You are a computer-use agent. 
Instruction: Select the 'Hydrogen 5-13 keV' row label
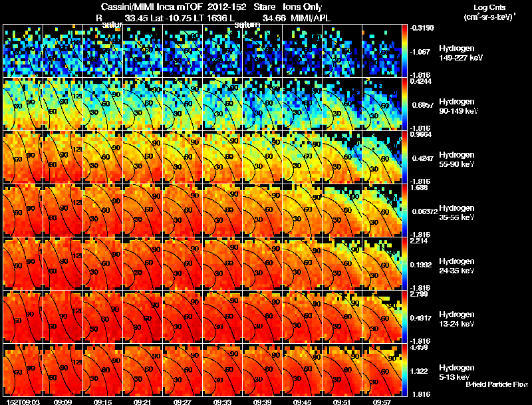pos(457,372)
